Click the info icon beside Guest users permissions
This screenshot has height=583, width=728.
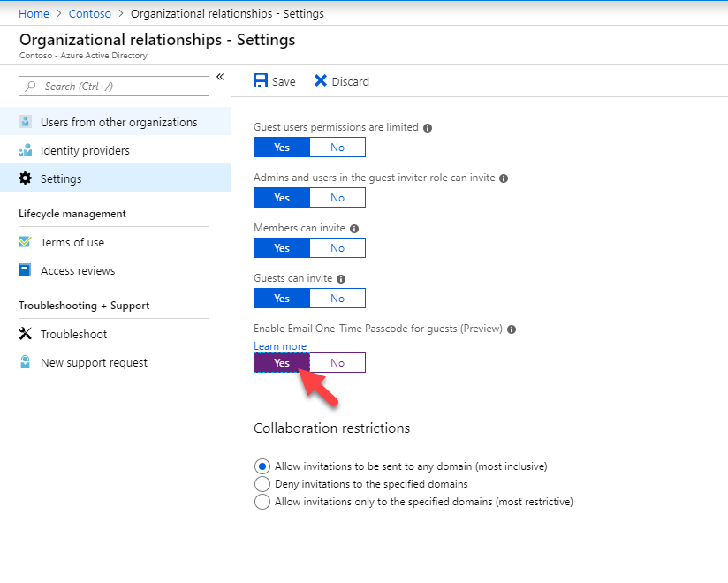point(428,128)
